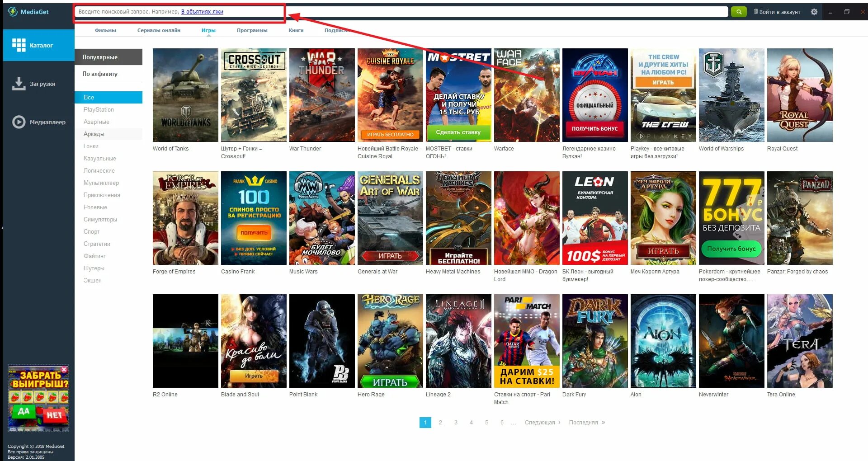Open the Music Wars cover
Viewport: 868px width, 461px height.
322,218
